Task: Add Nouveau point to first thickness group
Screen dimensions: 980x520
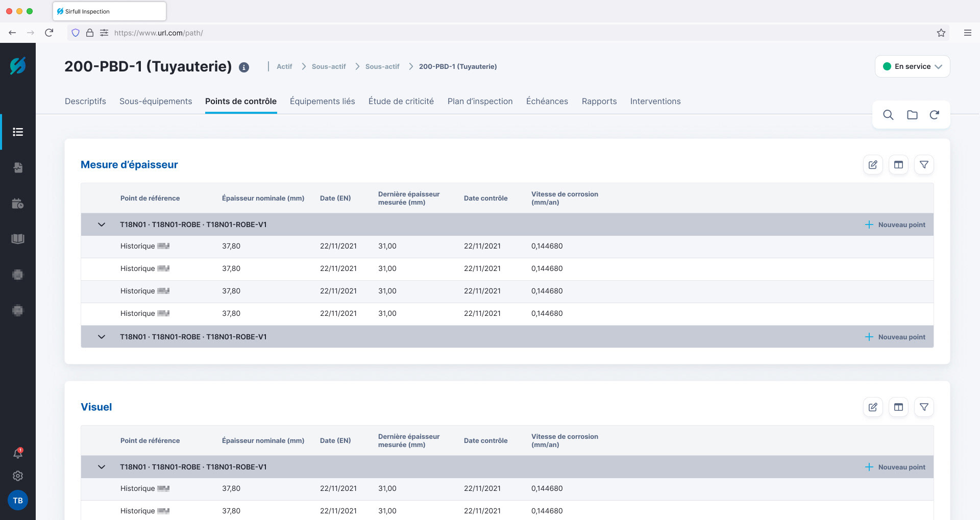Action: (896, 225)
